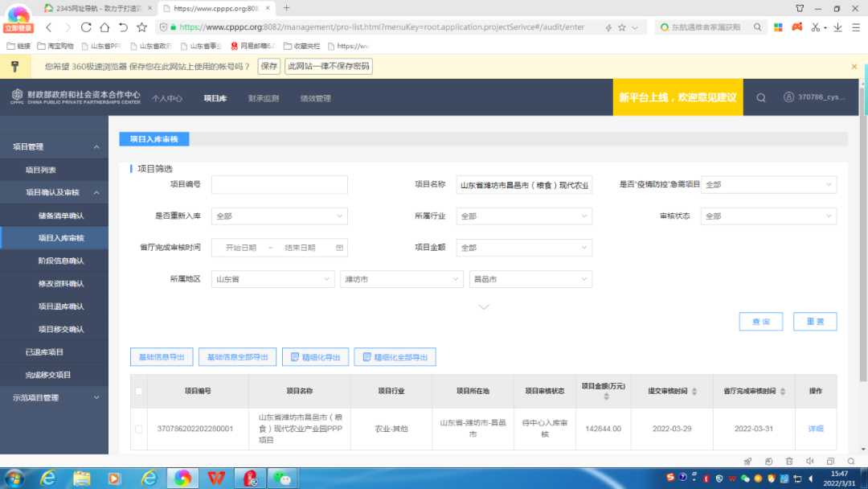
Task: Click the 项目编号 input field
Action: pyautogui.click(x=279, y=185)
